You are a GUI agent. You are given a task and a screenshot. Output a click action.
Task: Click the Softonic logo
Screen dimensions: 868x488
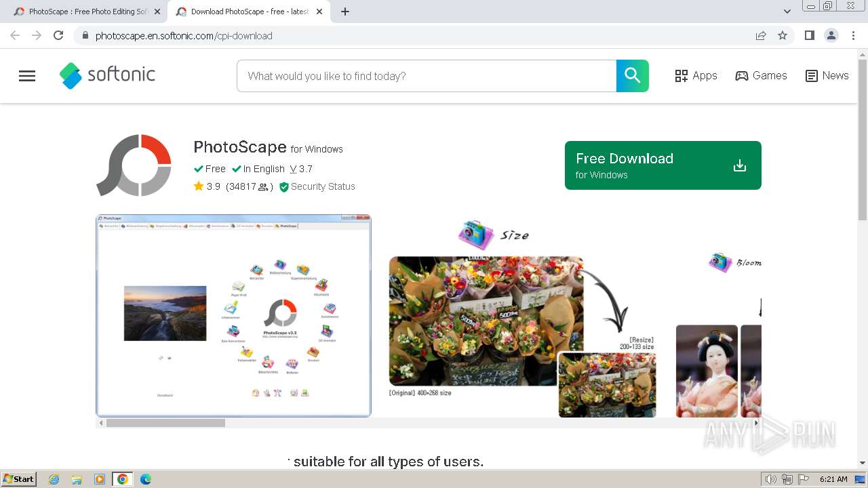pos(107,75)
